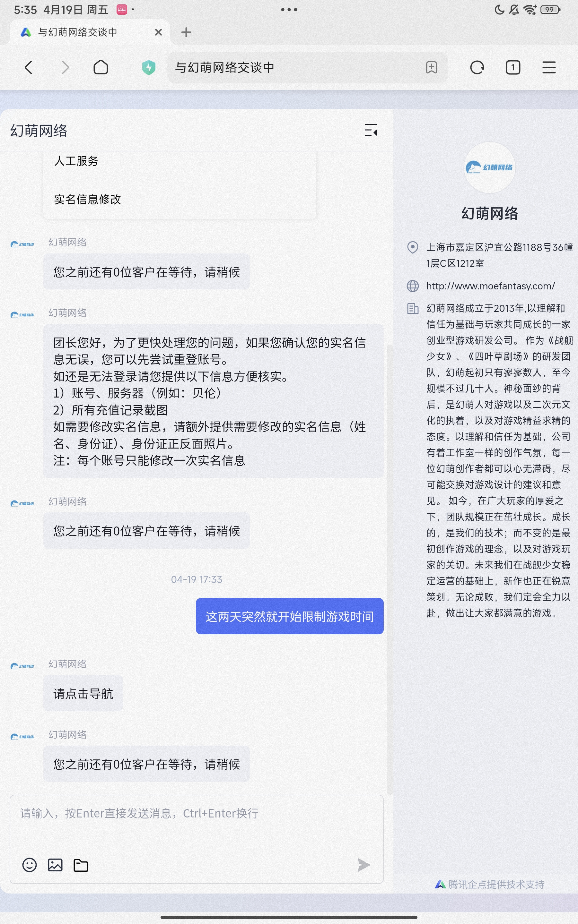578x924 pixels.
Task: Collapse the company info side panel
Action: 371,130
